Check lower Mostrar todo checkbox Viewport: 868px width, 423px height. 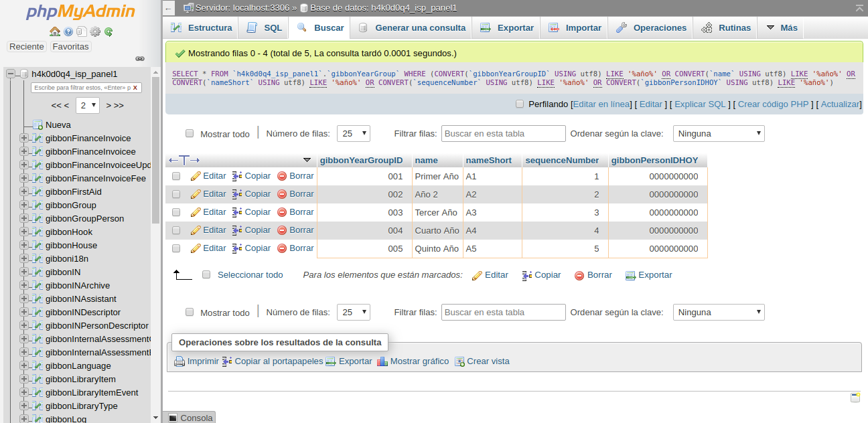(190, 312)
